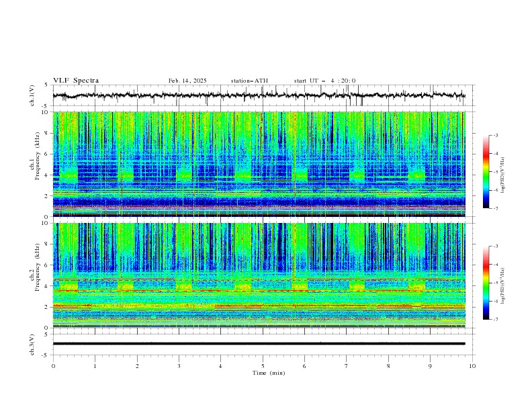This screenshot has width=532, height=411.
Task: Click the "VLF Spectra" title text
Action: coord(76,81)
